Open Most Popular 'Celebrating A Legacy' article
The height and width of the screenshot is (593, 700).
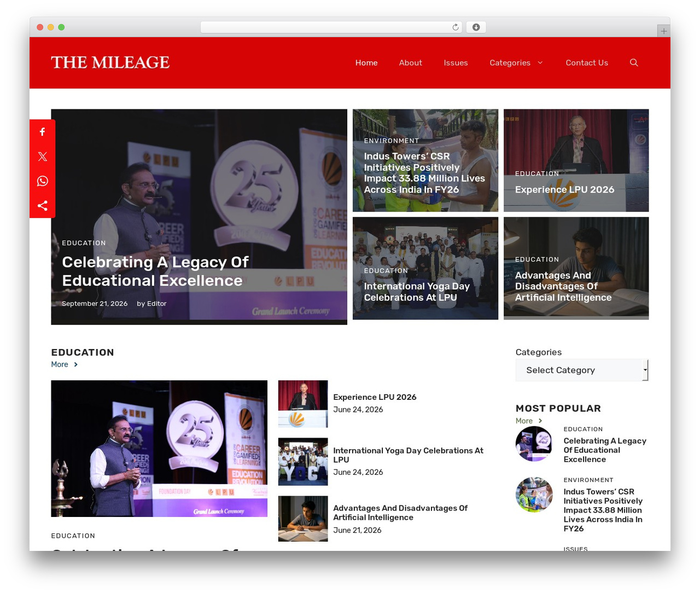point(605,450)
